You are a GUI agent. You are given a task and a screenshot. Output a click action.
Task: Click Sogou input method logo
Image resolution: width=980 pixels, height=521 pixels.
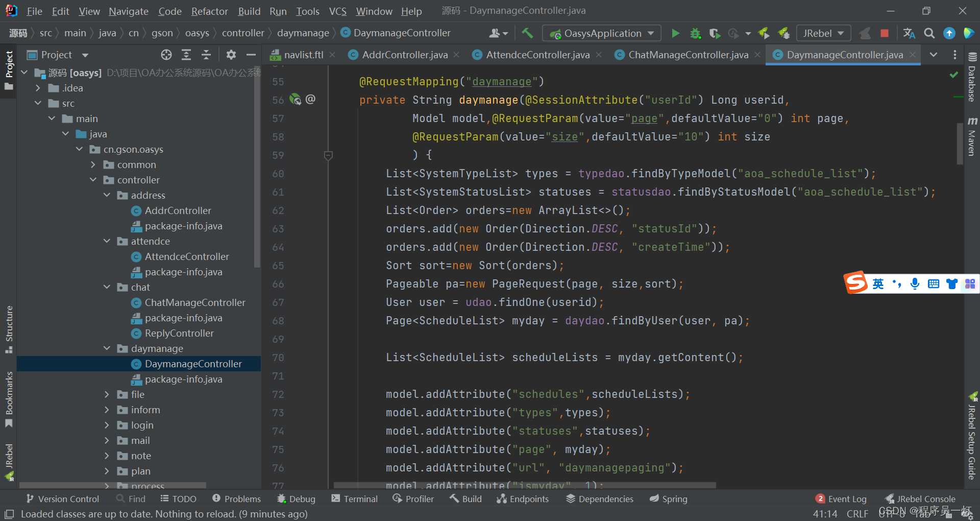click(856, 282)
